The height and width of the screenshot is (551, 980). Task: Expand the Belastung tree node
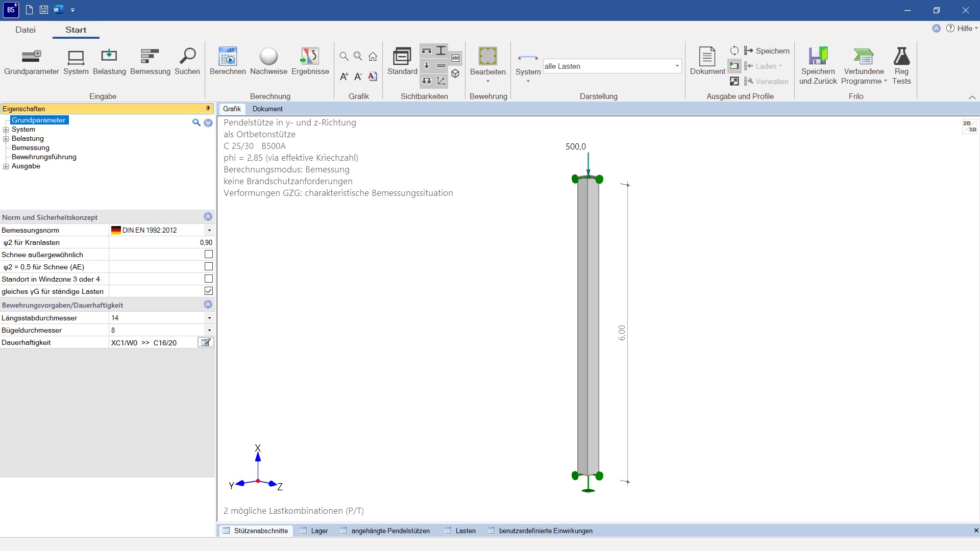pyautogui.click(x=6, y=139)
